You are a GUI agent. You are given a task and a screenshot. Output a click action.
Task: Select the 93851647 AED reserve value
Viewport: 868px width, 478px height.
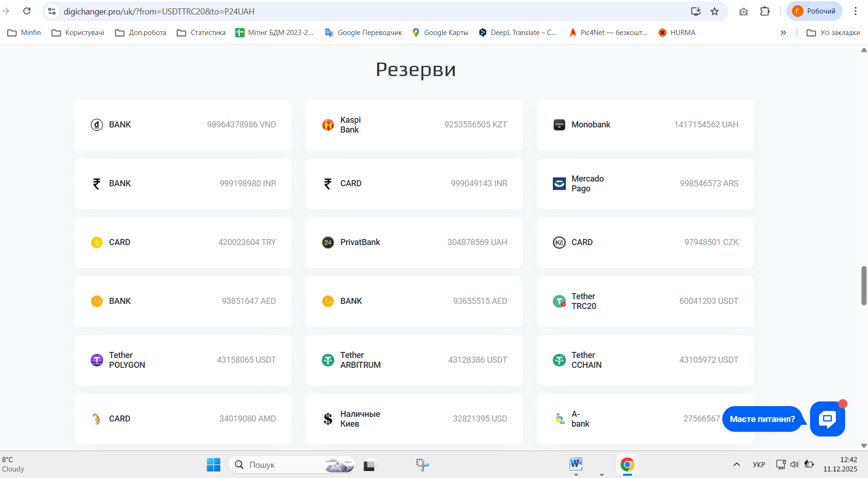(249, 301)
